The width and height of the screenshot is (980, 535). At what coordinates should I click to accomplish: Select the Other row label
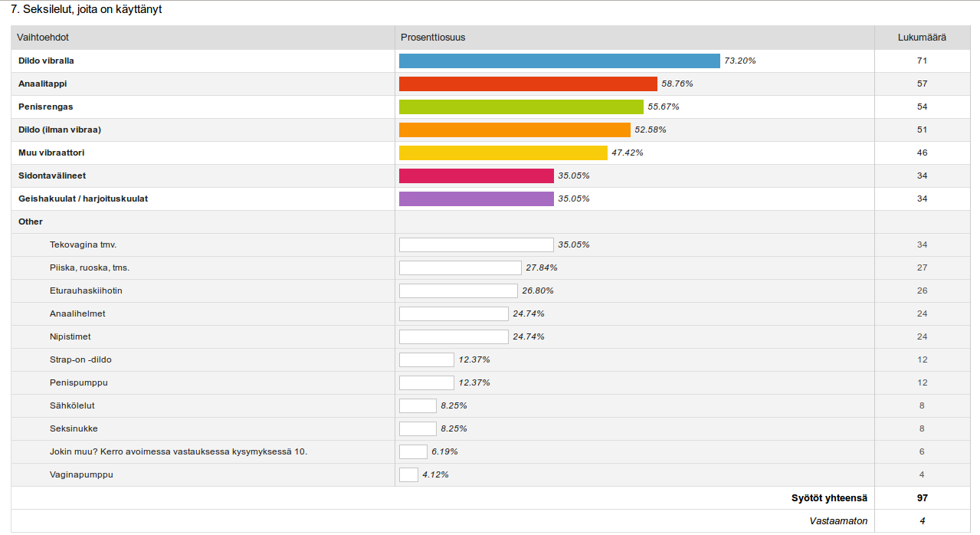(31, 222)
